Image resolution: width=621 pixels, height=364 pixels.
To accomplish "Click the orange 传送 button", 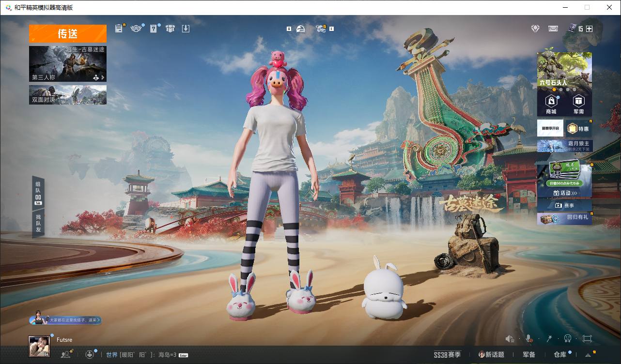I will coord(67,33).
